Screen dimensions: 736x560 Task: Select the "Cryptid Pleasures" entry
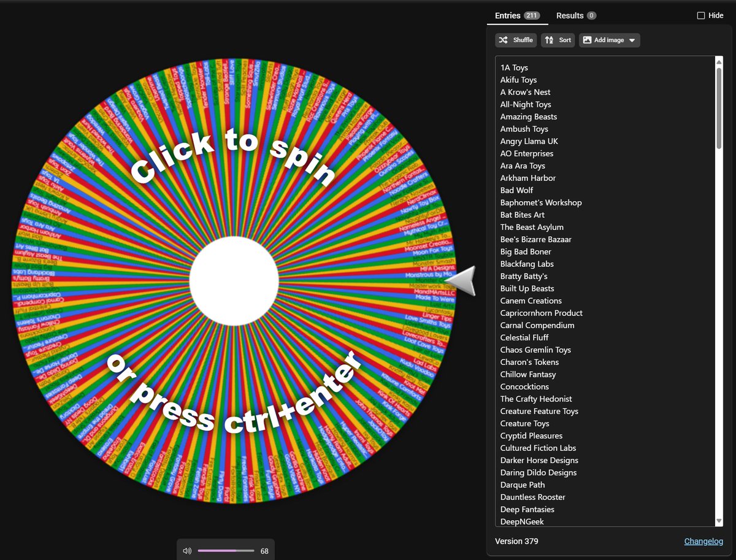[x=531, y=435]
